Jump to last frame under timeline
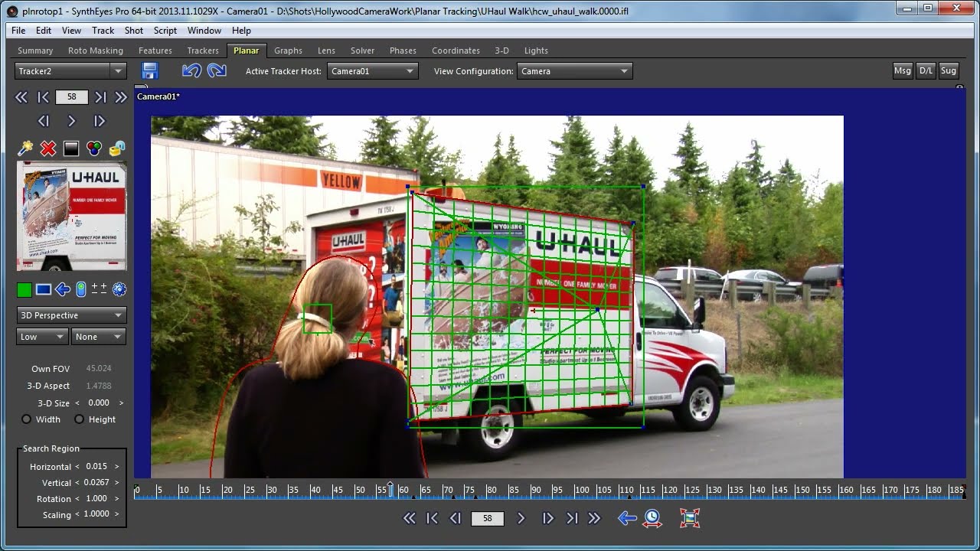 [572, 518]
